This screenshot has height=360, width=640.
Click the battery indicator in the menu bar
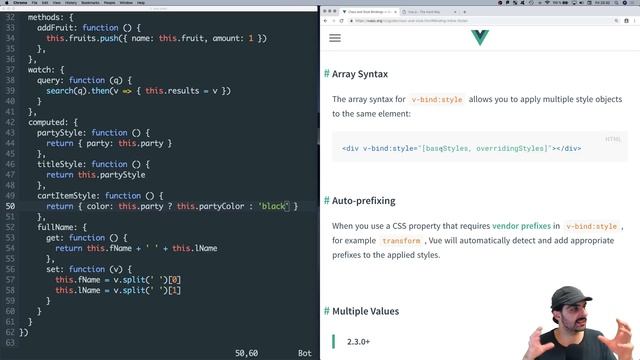[565, 2]
